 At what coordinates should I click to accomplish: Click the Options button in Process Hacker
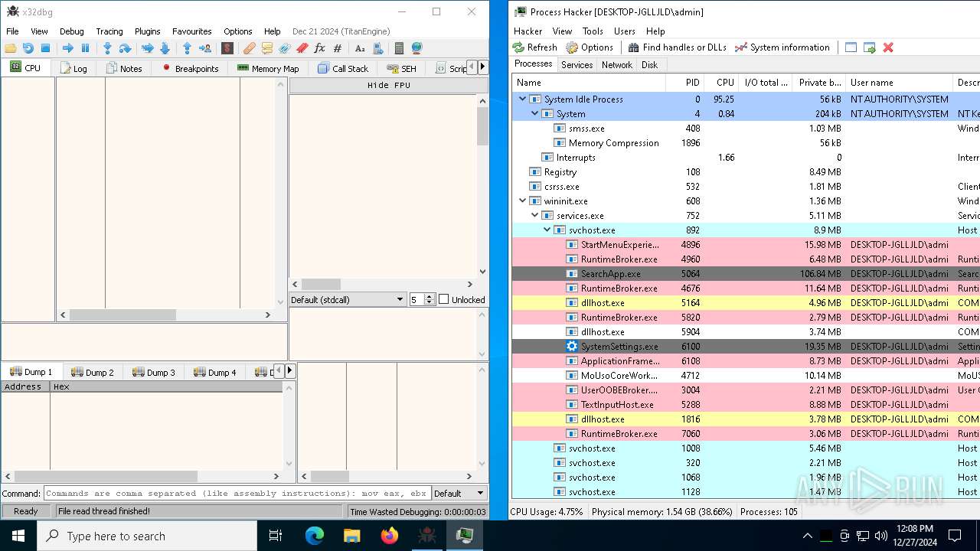(590, 47)
